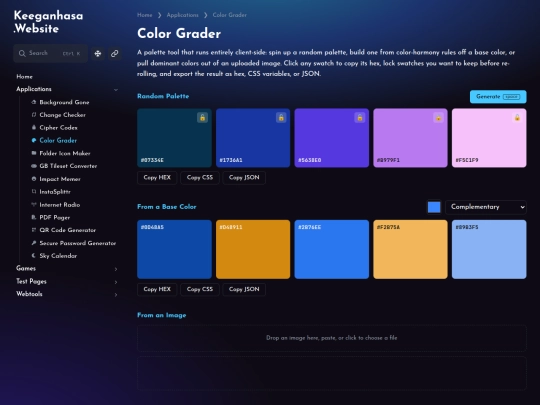This screenshot has width=540, height=405.
Task: Click the QR Code Generator sidebar icon
Action: coord(34,230)
